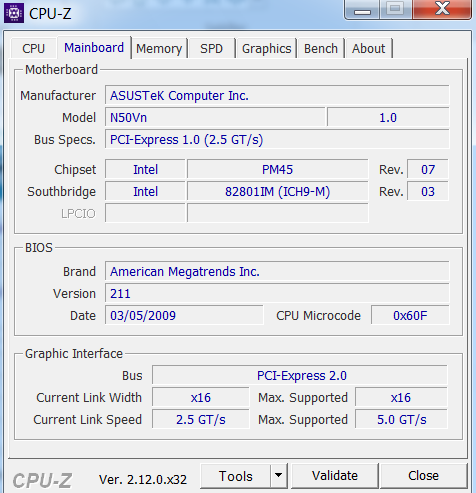Click BIOS Brand American Megatrends Inc.
This screenshot has width=476, height=493.
[277, 271]
